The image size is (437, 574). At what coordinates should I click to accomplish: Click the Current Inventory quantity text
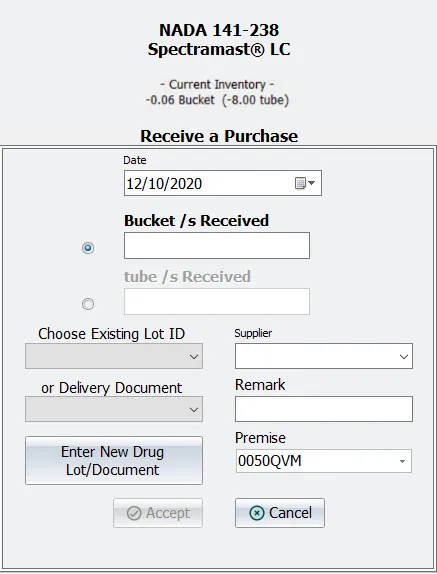[217, 100]
